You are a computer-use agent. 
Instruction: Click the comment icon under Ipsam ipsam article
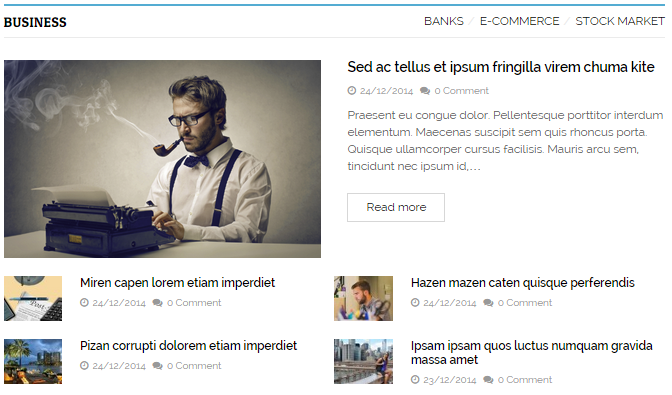point(488,380)
